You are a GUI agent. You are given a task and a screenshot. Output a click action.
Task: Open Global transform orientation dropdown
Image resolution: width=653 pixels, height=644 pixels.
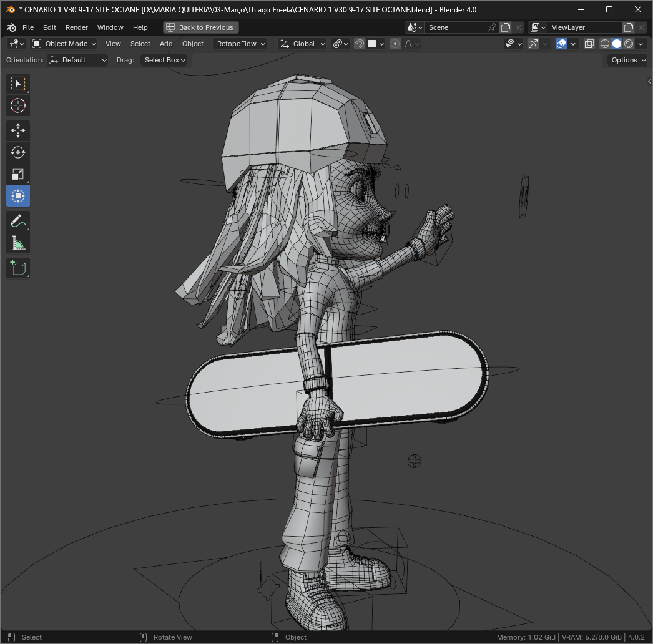[x=302, y=44]
